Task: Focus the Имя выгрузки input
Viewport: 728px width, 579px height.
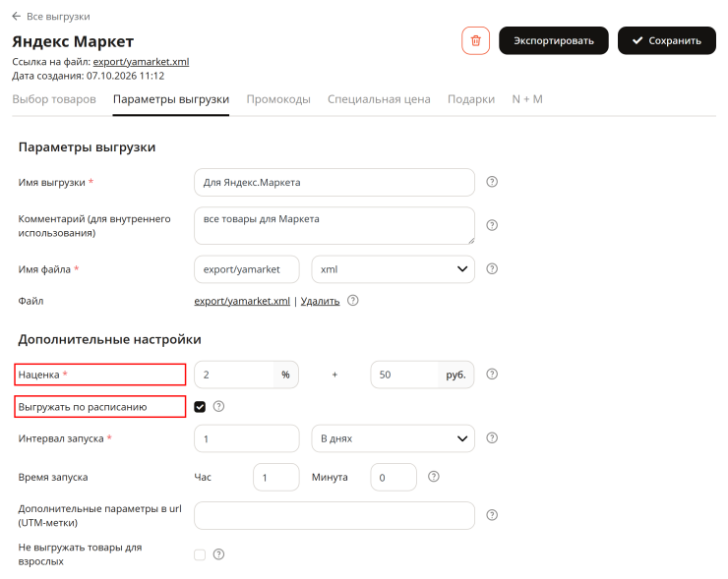Action: tap(334, 182)
